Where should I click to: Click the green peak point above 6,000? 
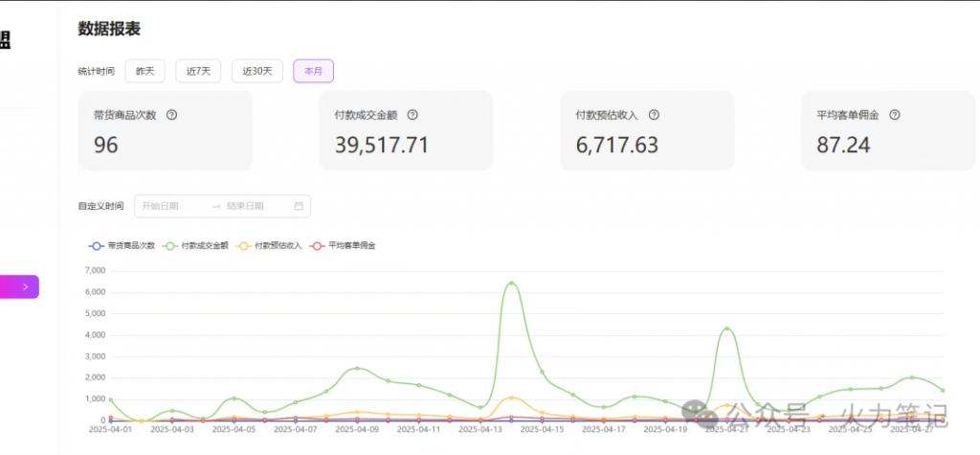[x=511, y=283]
